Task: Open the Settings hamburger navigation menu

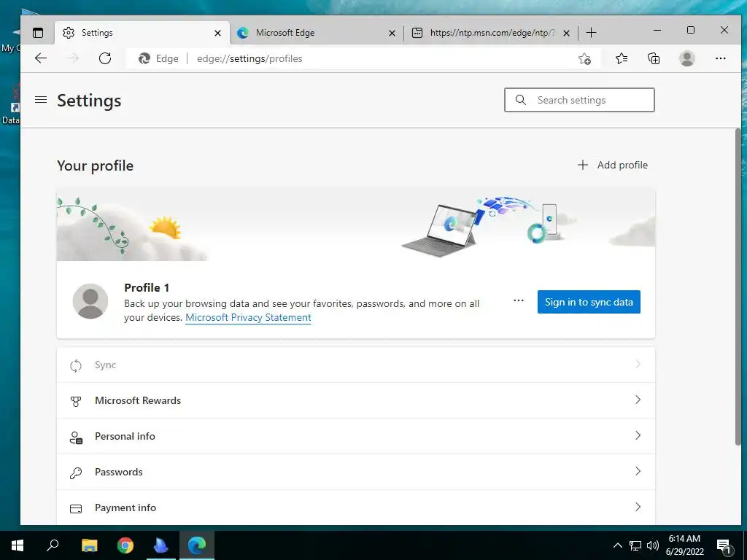Action: point(41,100)
